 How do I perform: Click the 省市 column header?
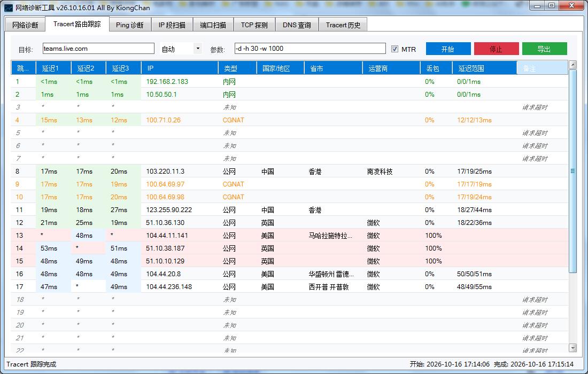point(333,68)
